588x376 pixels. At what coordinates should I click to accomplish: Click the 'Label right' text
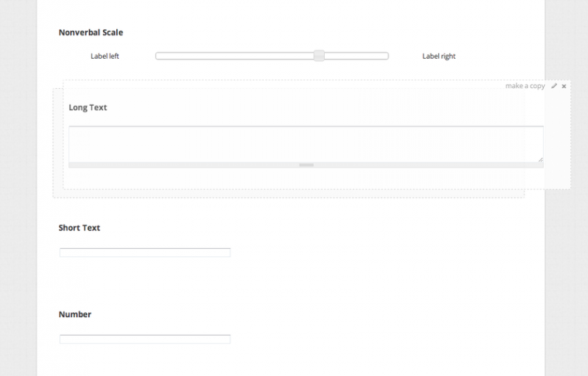439,56
